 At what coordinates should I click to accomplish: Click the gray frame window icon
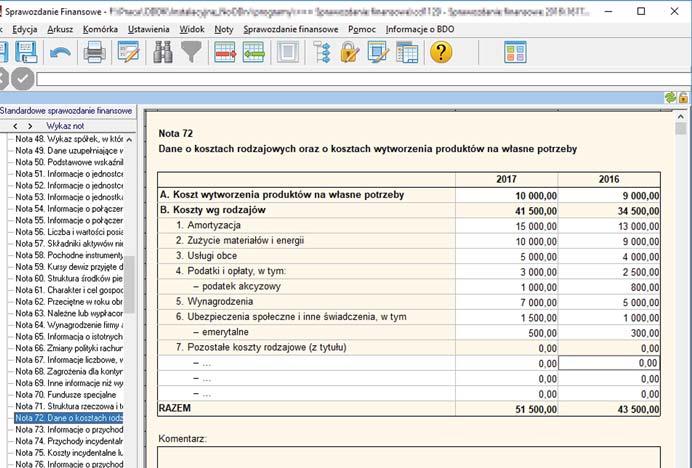[288, 52]
